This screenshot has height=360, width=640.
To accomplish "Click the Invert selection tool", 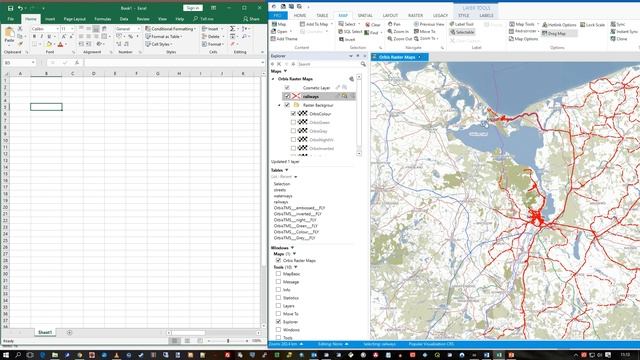I will tap(347, 39).
